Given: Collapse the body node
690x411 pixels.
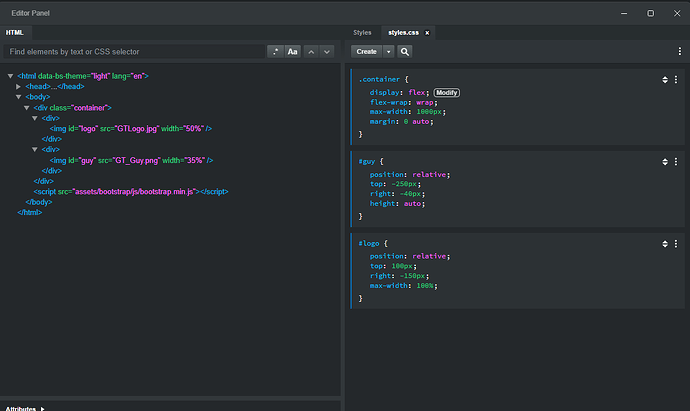Looking at the screenshot, I should (18, 97).
